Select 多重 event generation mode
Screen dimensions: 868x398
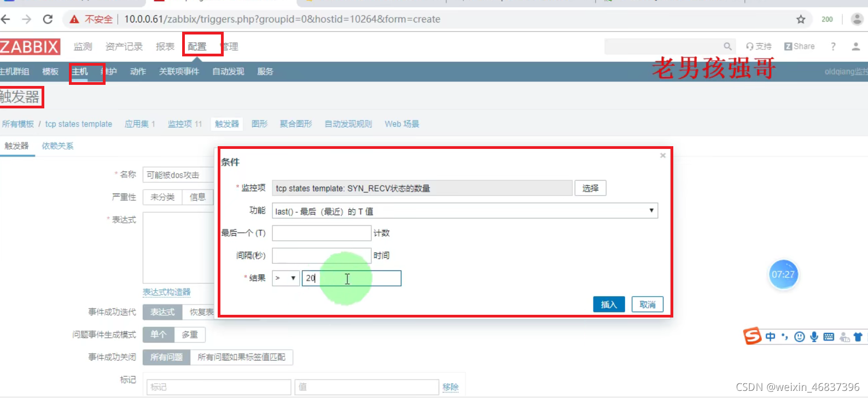190,334
